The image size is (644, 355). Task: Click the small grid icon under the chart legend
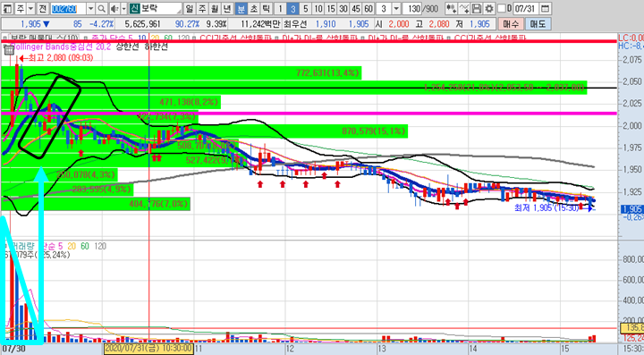pyautogui.click(x=10, y=50)
